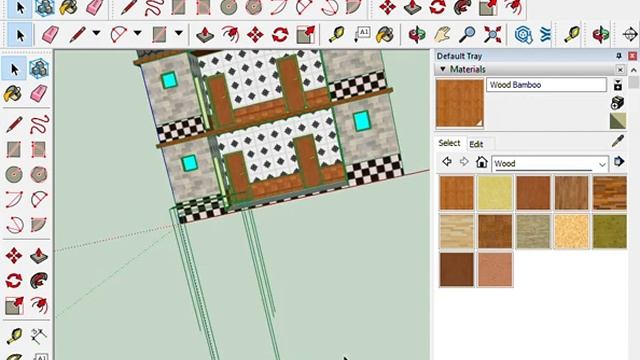Pick the Rotate tool in left vertical toolbar
Viewport: 640px width, 360px height.
(x=14, y=281)
